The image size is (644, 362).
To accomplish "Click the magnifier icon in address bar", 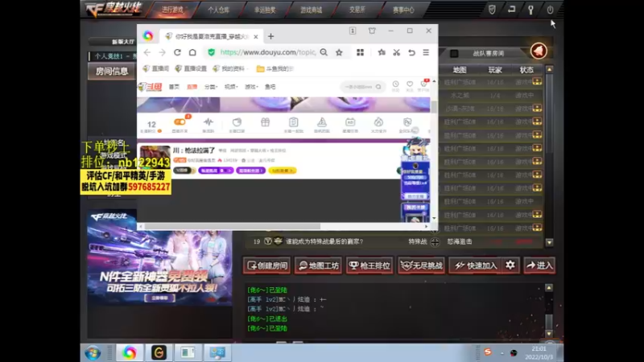I will (324, 52).
